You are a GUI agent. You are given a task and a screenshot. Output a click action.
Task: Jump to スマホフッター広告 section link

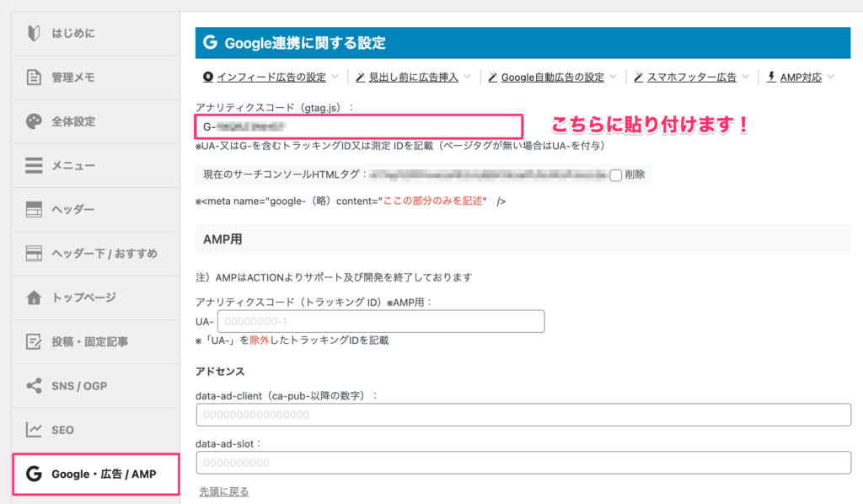point(690,77)
